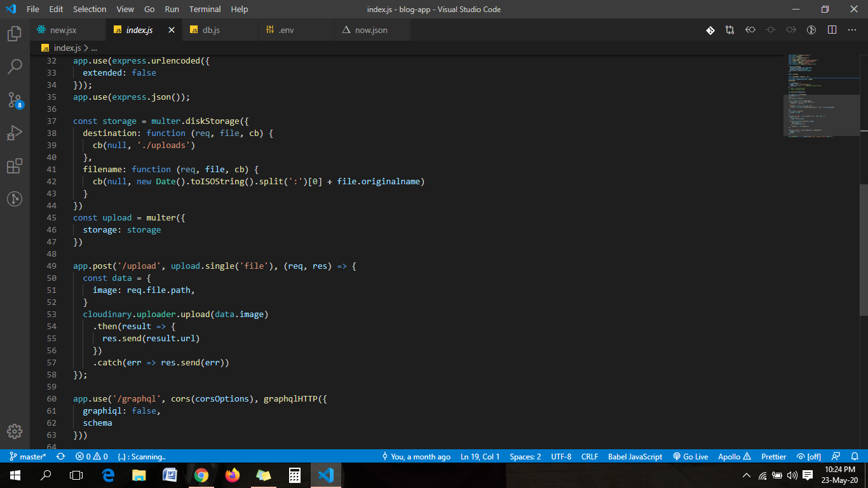This screenshot has width=868, height=488.
Task: Open Task View on the taskbar
Action: click(76, 475)
